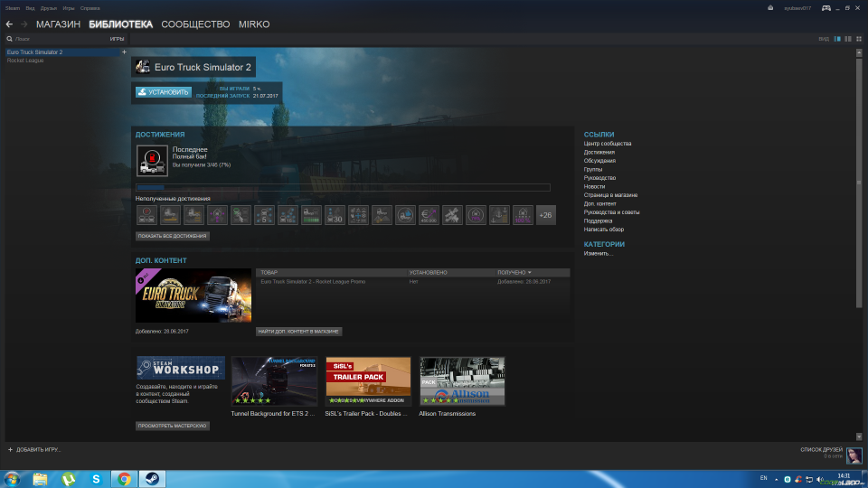Open the Центр сообщества link
Screen dimensions: 868x488
click(608, 144)
